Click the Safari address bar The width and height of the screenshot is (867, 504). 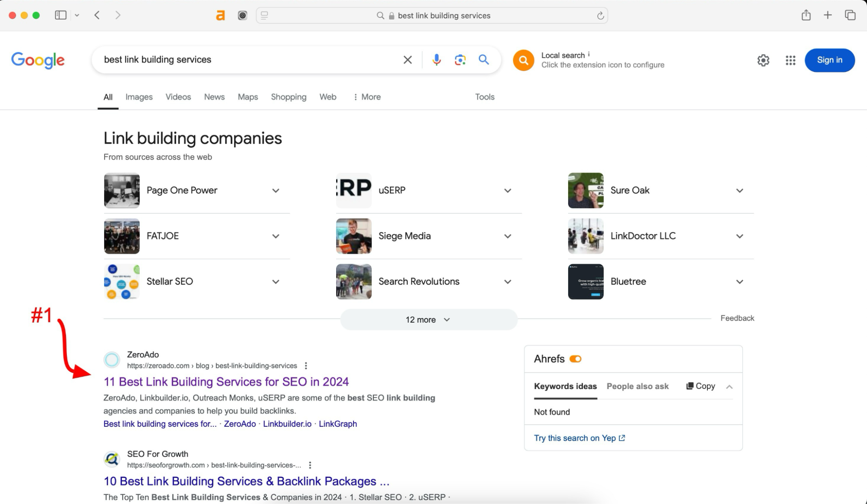tap(432, 16)
